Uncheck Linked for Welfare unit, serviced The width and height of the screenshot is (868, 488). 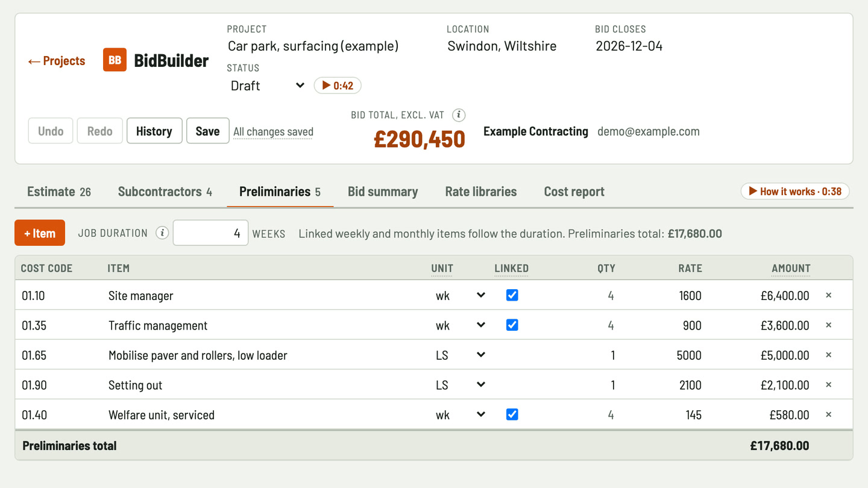[x=512, y=414]
